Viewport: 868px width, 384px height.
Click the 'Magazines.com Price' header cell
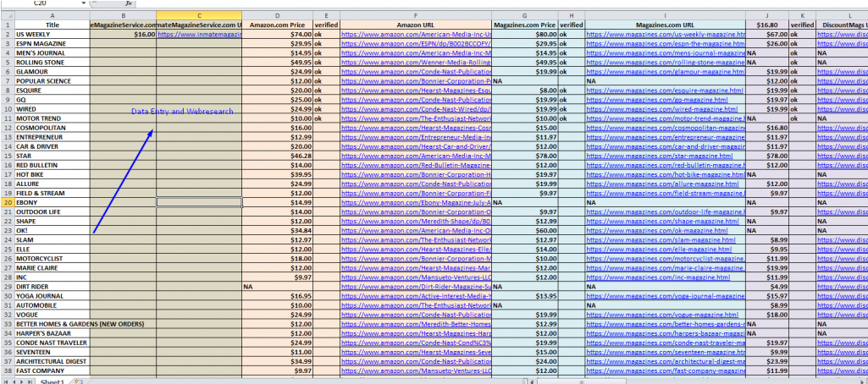pos(525,25)
